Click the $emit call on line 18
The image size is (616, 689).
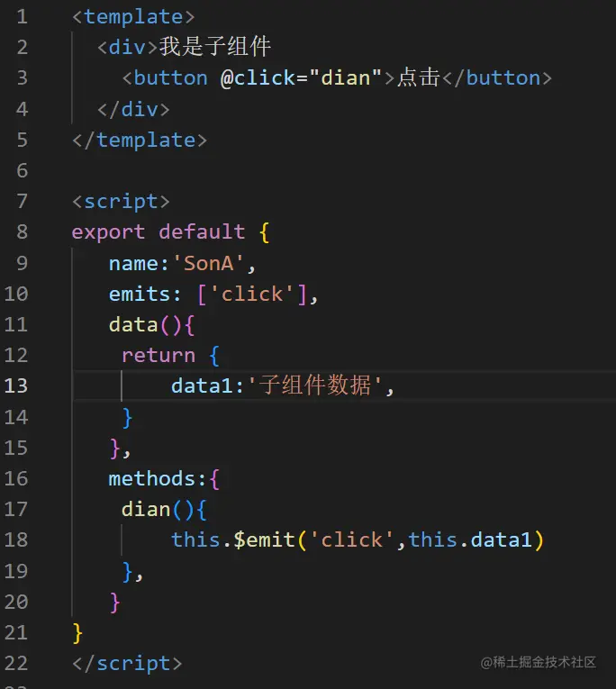pos(265,540)
